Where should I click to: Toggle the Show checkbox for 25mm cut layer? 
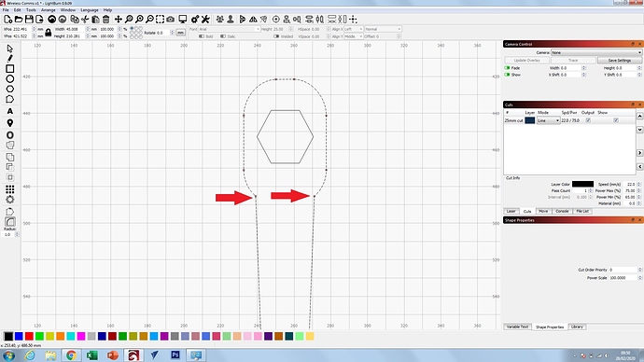click(616, 120)
